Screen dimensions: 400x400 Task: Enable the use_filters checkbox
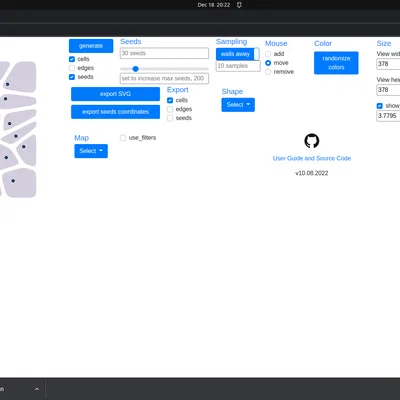point(123,138)
